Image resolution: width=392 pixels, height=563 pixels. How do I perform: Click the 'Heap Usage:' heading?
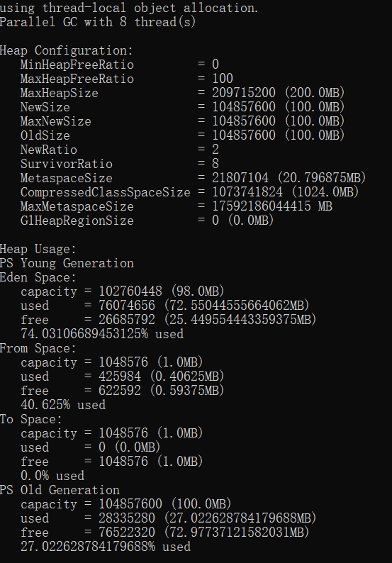tap(38, 249)
